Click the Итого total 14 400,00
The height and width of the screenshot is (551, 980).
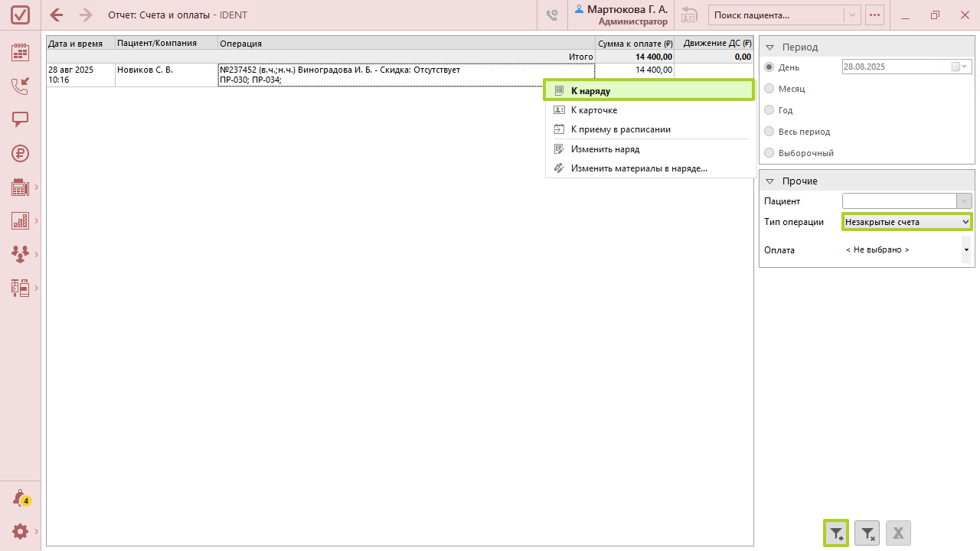coord(654,57)
